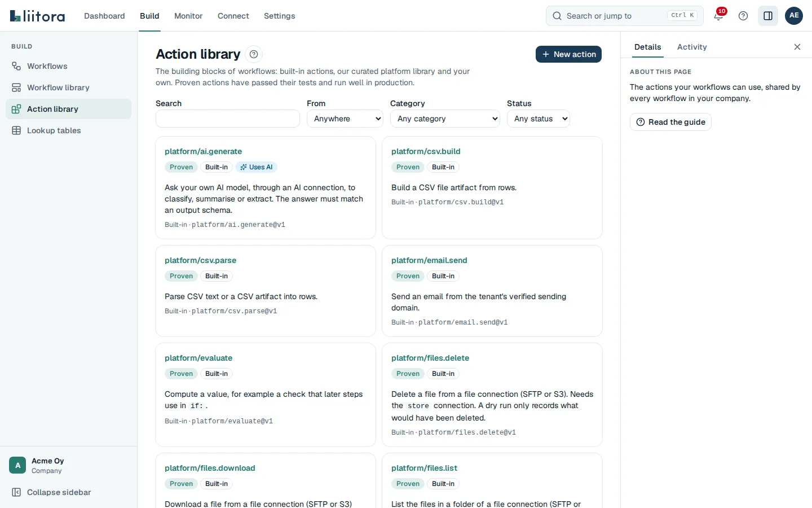Open the Monitor menu

coord(188,16)
